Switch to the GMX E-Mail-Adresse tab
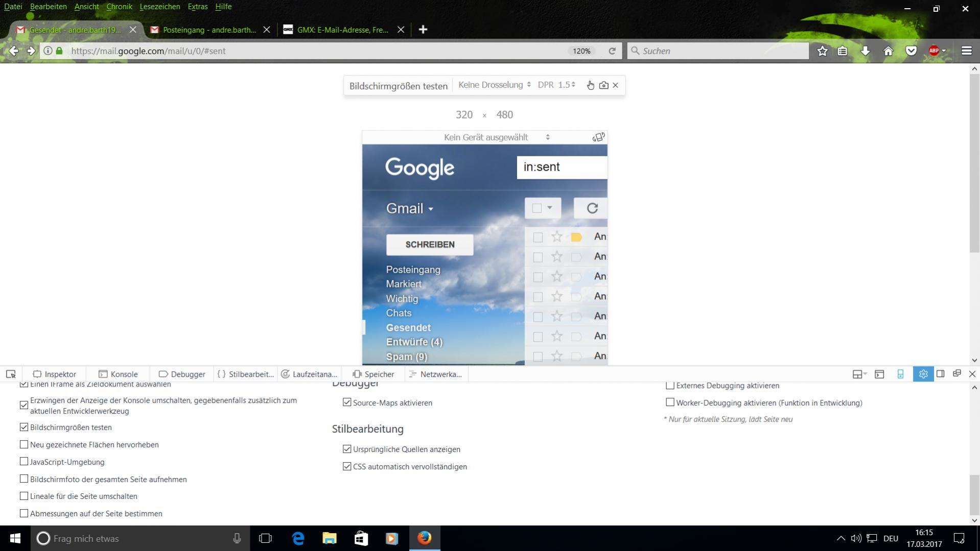The height and width of the screenshot is (551, 980). click(343, 30)
